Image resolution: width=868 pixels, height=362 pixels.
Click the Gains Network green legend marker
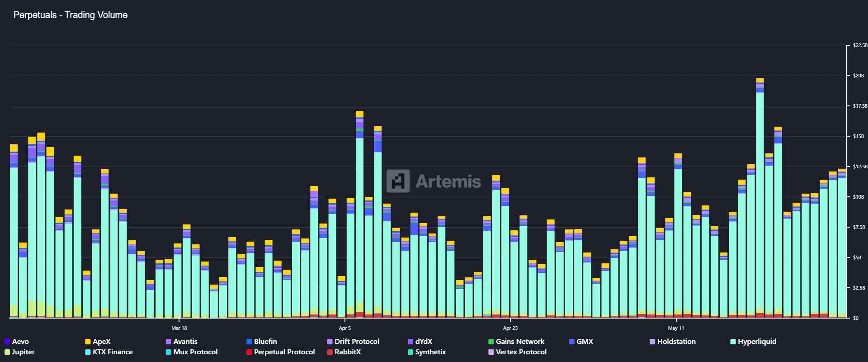pyautogui.click(x=491, y=342)
